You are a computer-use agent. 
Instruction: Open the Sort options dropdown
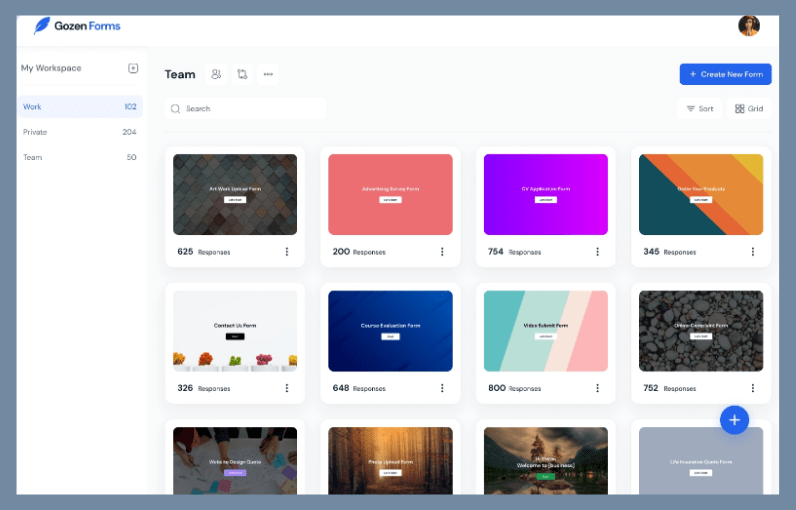(x=699, y=108)
